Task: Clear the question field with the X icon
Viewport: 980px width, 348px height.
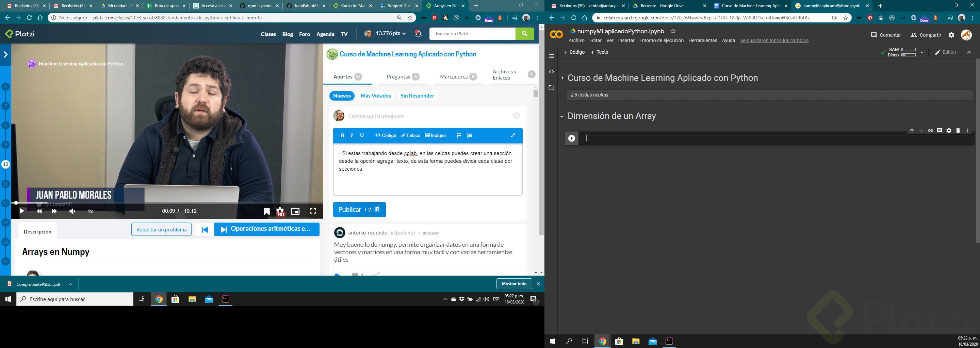Action: point(516,116)
